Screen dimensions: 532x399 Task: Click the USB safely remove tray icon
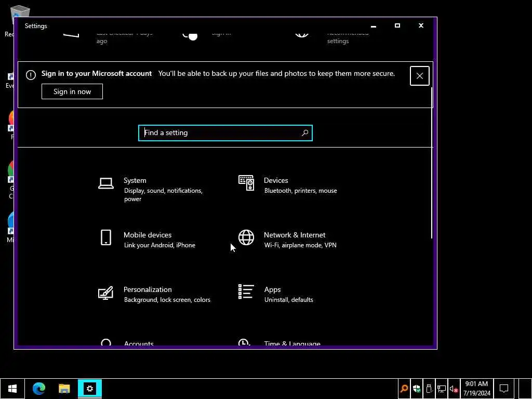pyautogui.click(x=429, y=389)
